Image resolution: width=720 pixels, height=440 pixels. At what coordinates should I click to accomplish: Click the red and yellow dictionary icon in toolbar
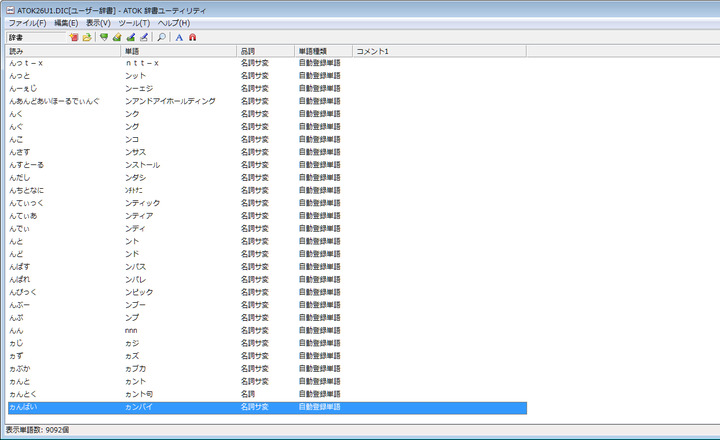click(74, 37)
